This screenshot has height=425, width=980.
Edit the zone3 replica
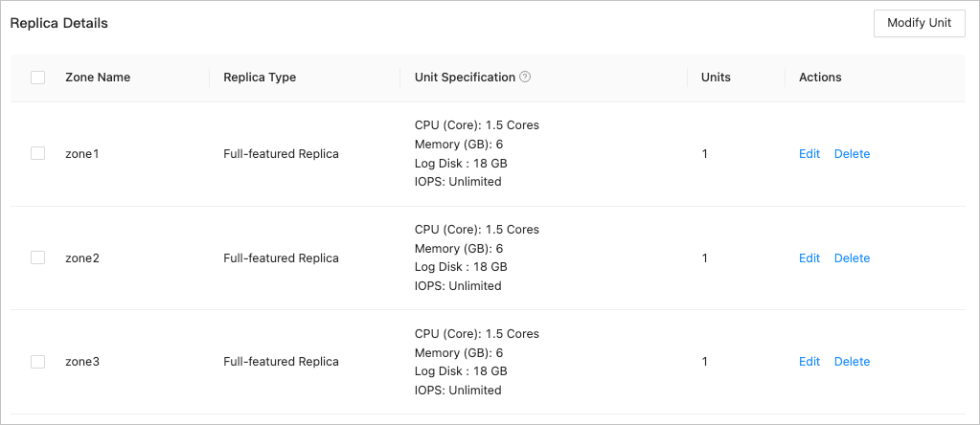click(809, 362)
